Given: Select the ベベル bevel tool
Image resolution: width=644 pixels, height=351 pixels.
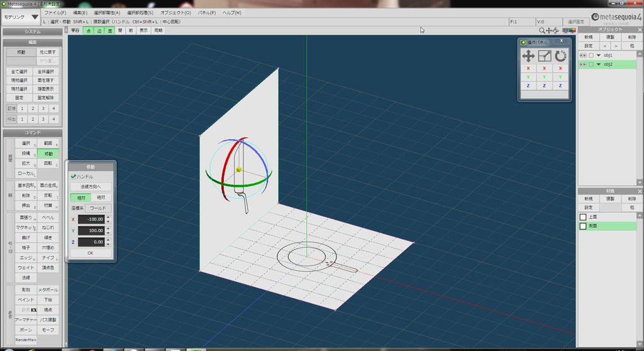Looking at the screenshot, I should 48,218.
